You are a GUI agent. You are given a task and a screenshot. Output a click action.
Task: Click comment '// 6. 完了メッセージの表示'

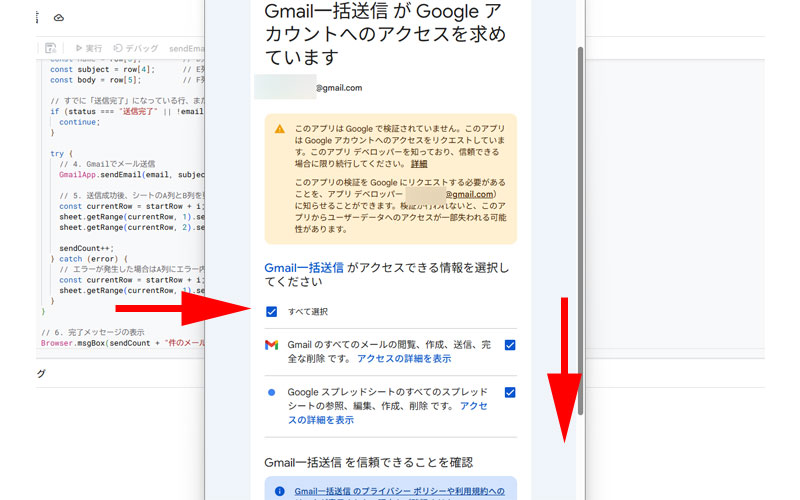(x=92, y=332)
